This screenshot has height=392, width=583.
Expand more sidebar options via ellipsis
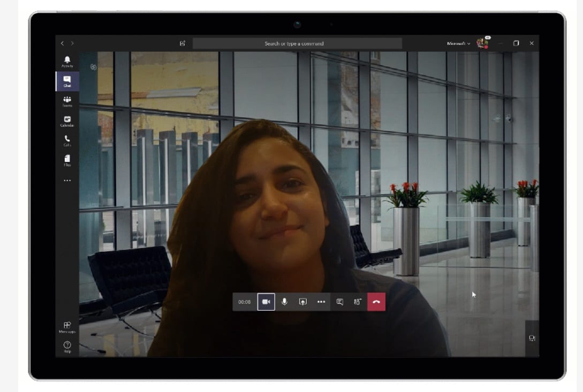tap(67, 180)
